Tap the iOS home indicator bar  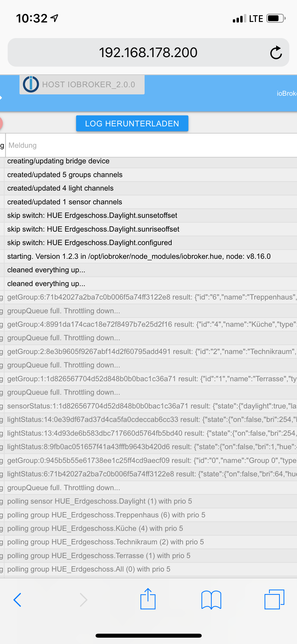click(x=149, y=636)
